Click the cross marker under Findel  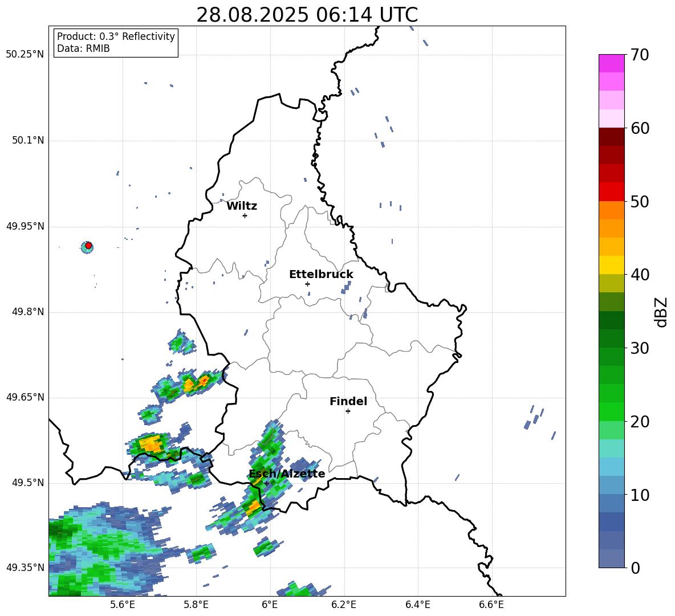click(x=348, y=411)
